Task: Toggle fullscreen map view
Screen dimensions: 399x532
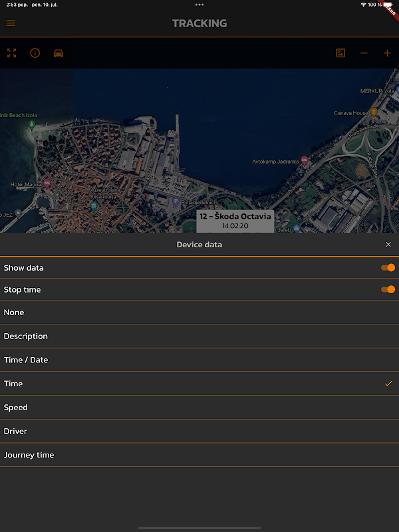Action: tap(11, 53)
